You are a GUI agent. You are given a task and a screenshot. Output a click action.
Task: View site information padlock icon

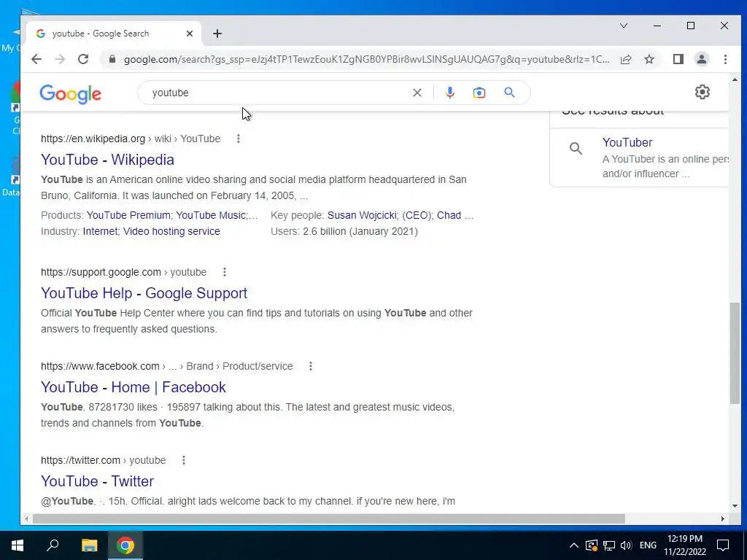112,59
